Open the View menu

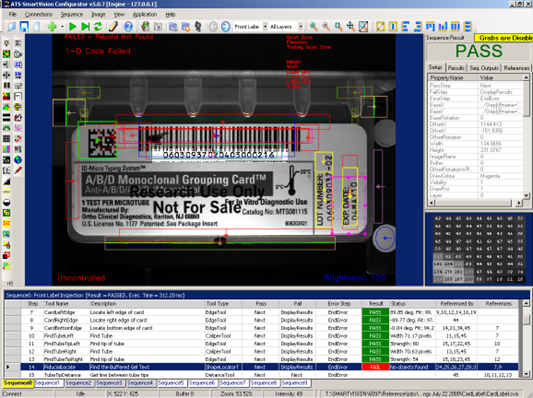tap(119, 14)
